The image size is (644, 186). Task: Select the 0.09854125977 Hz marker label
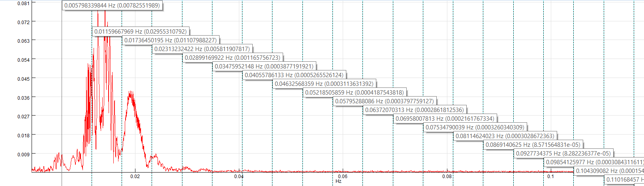594,162
